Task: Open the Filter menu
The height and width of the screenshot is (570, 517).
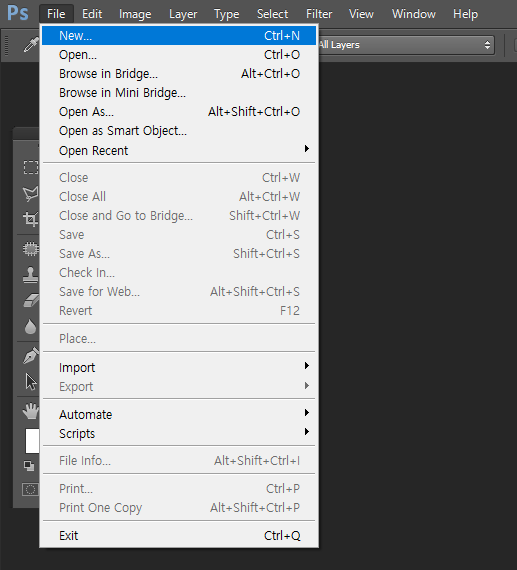Action: click(x=319, y=14)
